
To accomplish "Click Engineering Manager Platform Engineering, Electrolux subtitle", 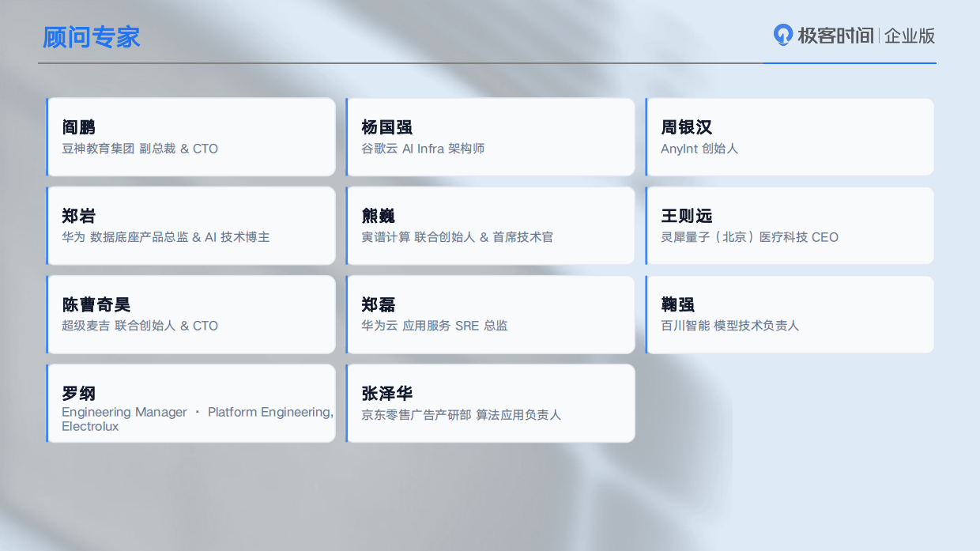I will [x=198, y=419].
